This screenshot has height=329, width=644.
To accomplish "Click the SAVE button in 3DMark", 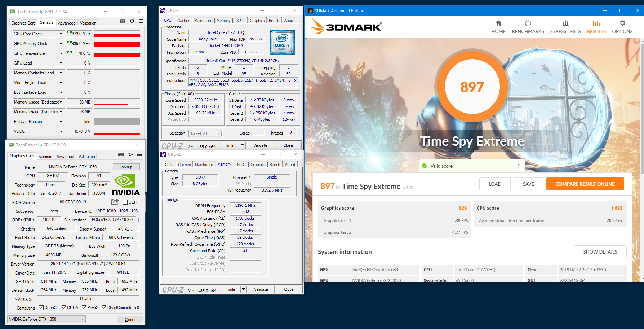I will pos(528,184).
